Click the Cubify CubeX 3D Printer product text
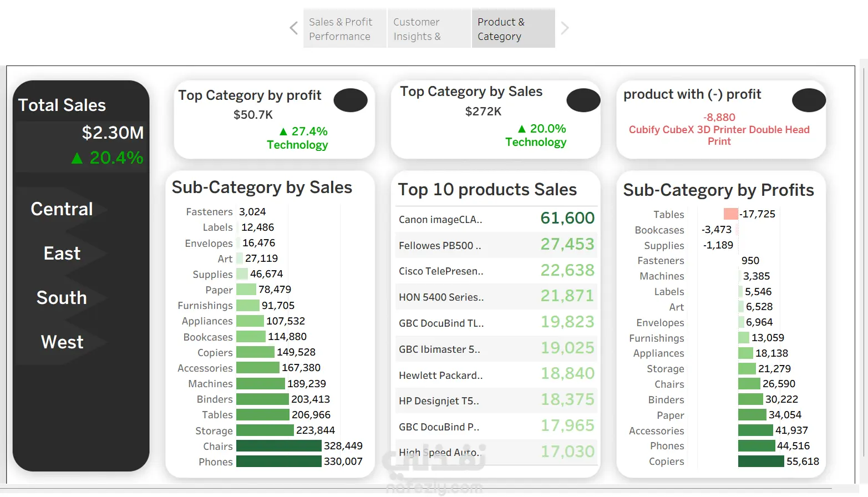This screenshot has width=868, height=497. point(719,135)
